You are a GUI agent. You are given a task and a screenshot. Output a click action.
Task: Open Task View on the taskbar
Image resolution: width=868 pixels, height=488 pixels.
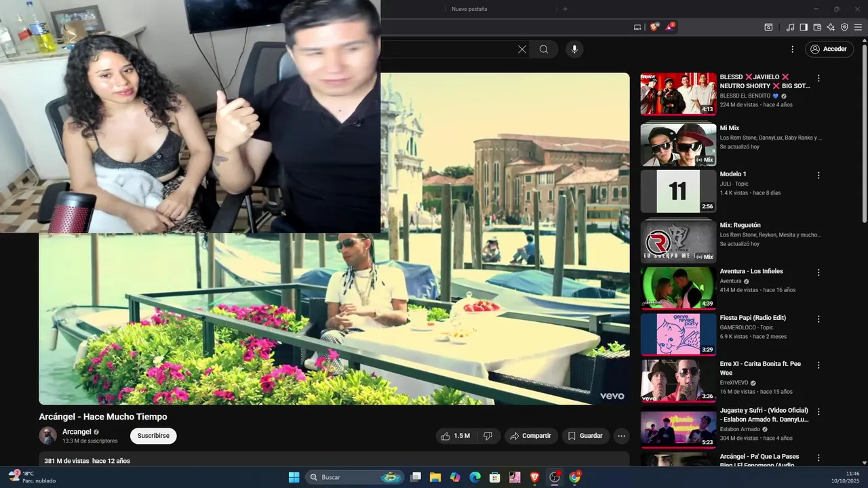tap(416, 477)
